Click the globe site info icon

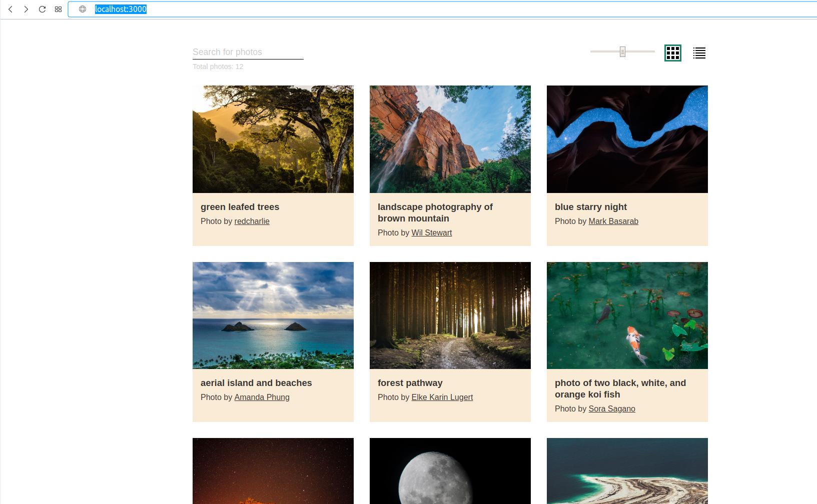pos(83,9)
